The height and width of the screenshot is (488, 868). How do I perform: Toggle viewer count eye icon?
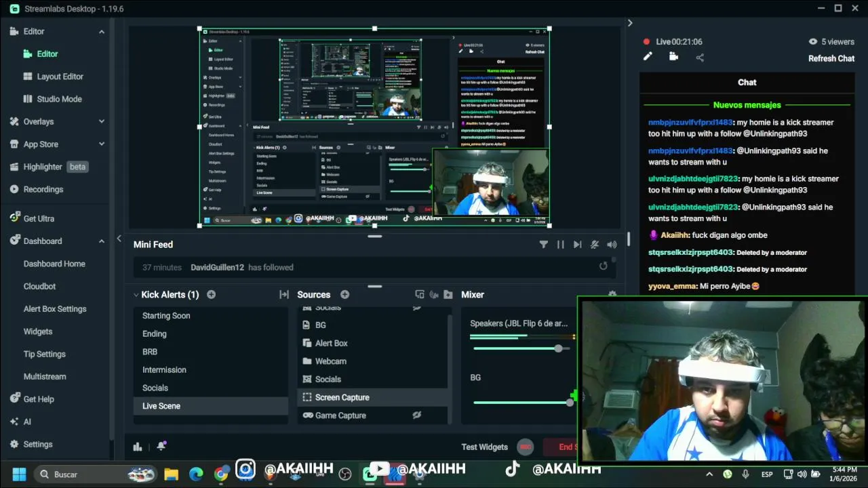[x=813, y=41]
